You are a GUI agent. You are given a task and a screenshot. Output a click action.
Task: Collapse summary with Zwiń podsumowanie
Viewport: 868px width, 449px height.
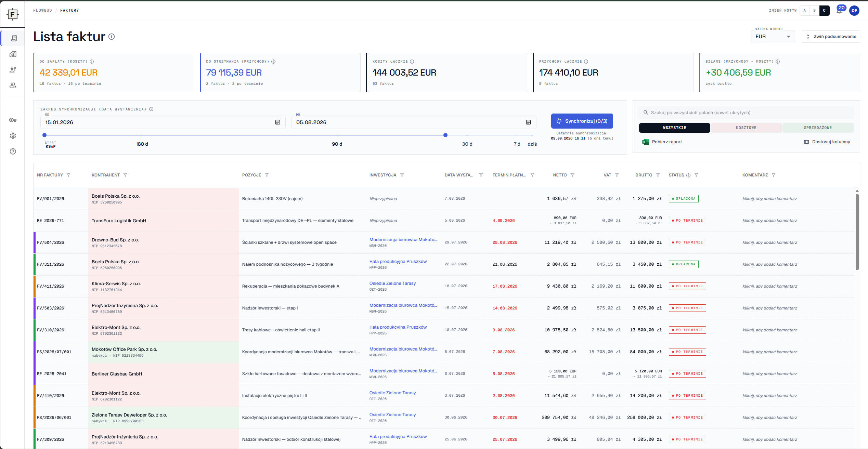pyautogui.click(x=831, y=37)
